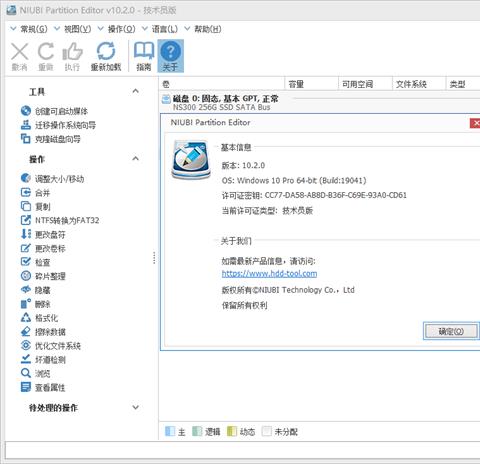This screenshot has width=480, height=464.
Task: Click the disk 0 icon in the list
Action: [x=166, y=99]
